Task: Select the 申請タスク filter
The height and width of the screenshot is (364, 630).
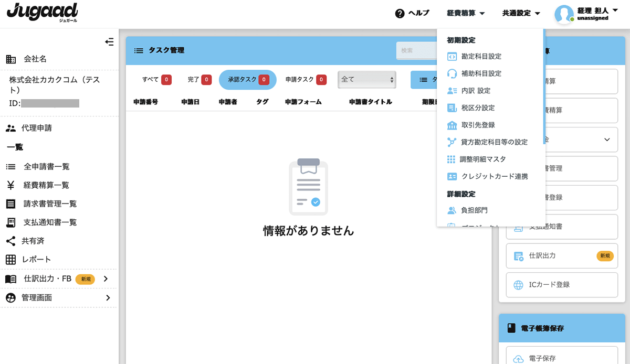Action: (x=305, y=80)
